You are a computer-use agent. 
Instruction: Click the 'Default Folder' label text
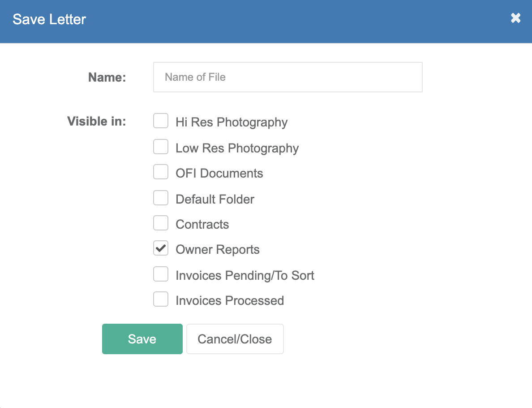215,199
